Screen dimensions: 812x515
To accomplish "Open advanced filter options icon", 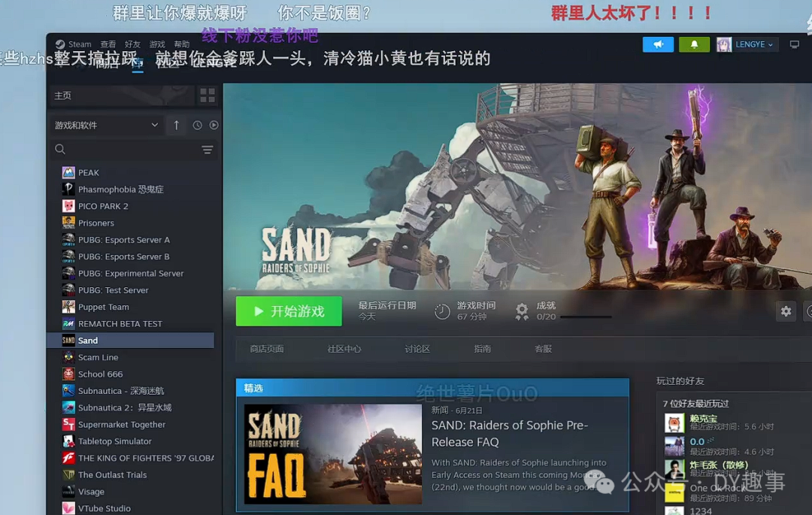I will [x=208, y=150].
